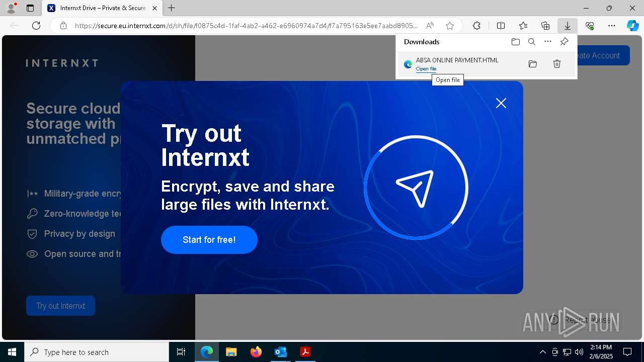The width and height of the screenshot is (644, 362).
Task: Open More options in Downloads panel
Action: coord(548,42)
